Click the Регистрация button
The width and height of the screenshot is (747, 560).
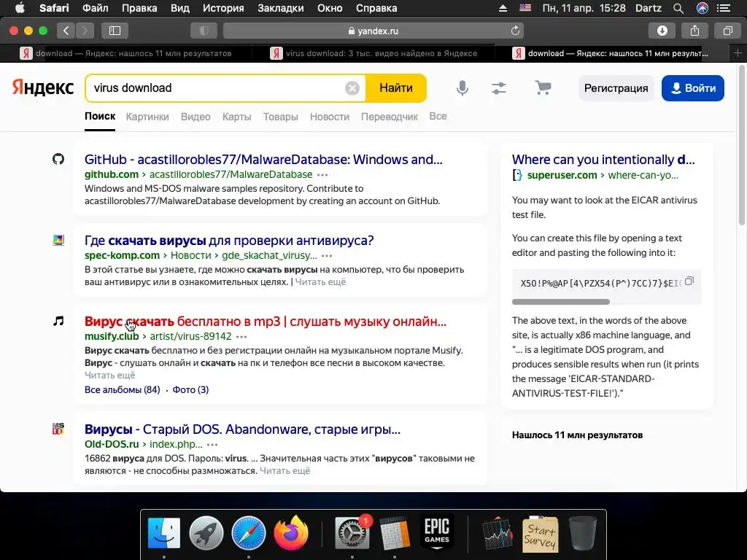pos(616,88)
